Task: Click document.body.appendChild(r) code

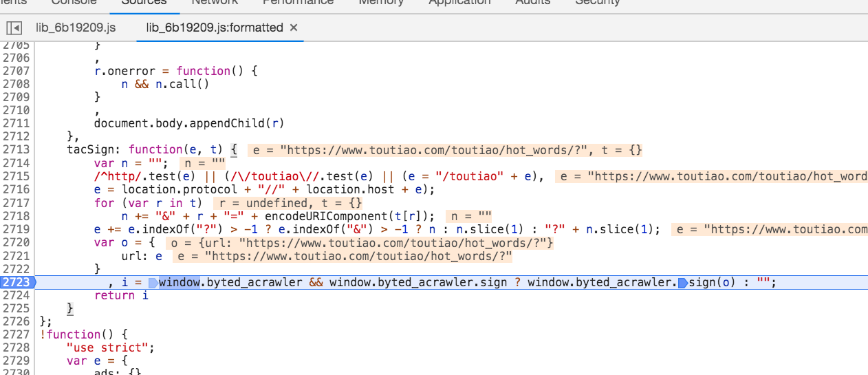Action: point(189,124)
